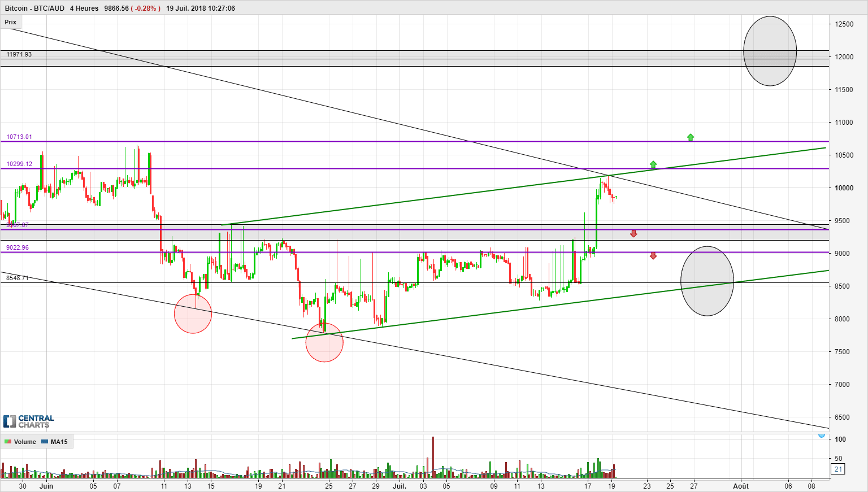Select the 8548.71 support level label
868x492 pixels.
click(x=18, y=278)
